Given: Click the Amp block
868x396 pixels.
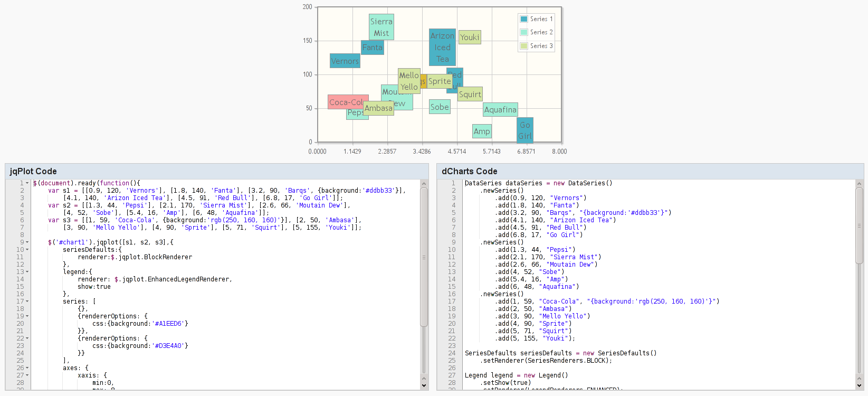Looking at the screenshot, I should (482, 131).
